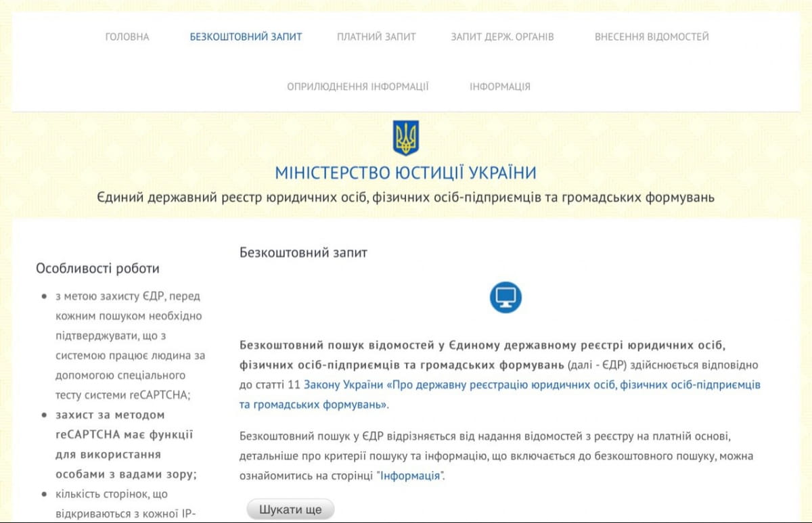Click the Особливості роботи sidebar heading
The image size is (812, 523).
coord(97,269)
